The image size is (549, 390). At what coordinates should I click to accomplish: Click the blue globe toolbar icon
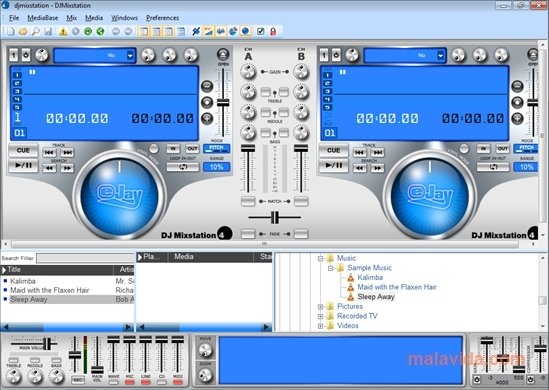click(245, 32)
